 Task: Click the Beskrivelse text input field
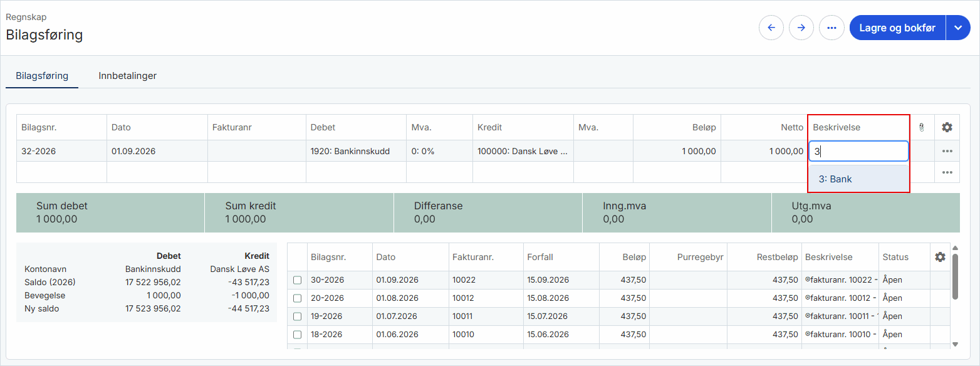tap(858, 151)
